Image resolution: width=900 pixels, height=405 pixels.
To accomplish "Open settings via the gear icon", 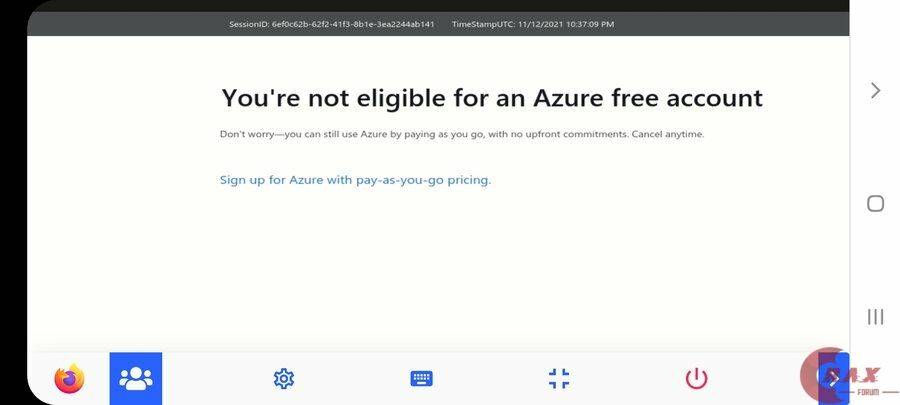I will 284,379.
